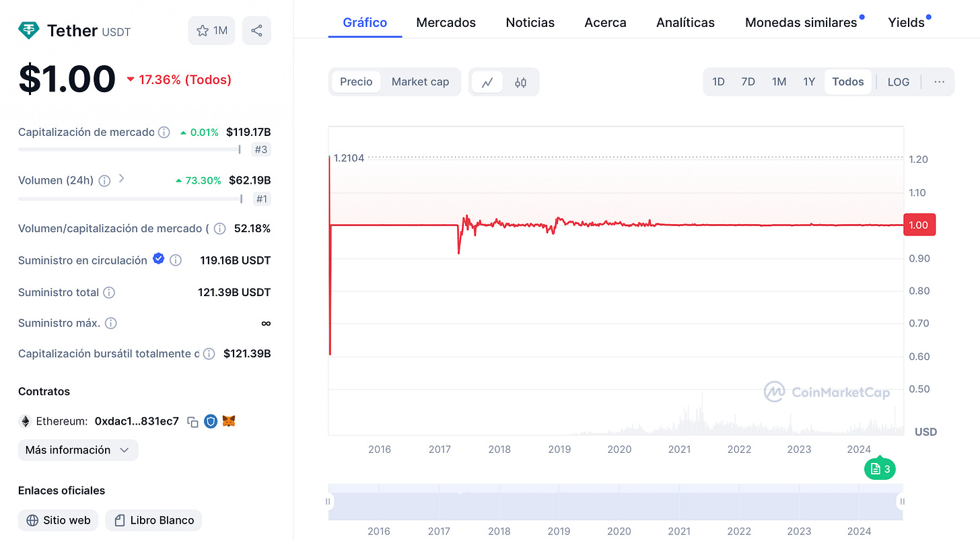Screen dimensions: 980x541
Task: Show info for Capitalización de mercado
Action: 164,133
